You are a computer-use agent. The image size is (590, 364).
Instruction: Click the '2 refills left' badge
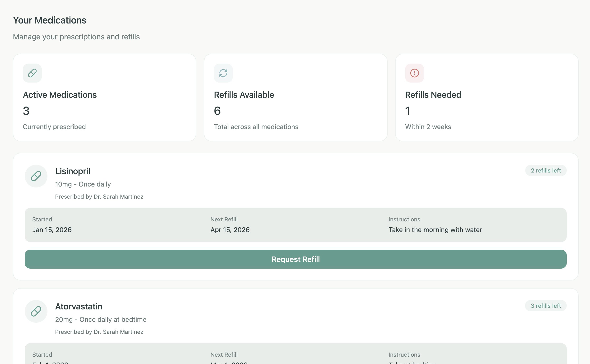coord(545,170)
